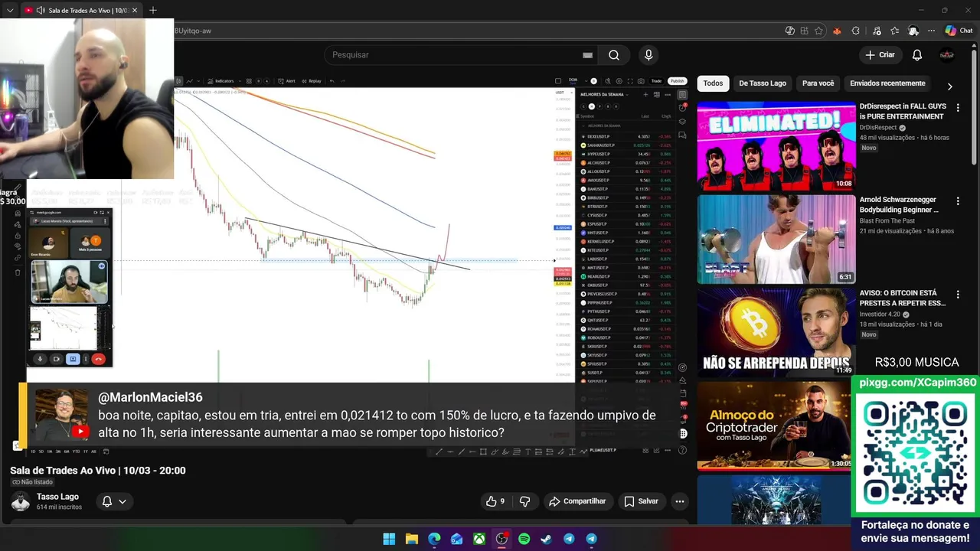Open options menu for DrDisrespect video
The width and height of the screenshot is (980, 551).
tap(958, 107)
